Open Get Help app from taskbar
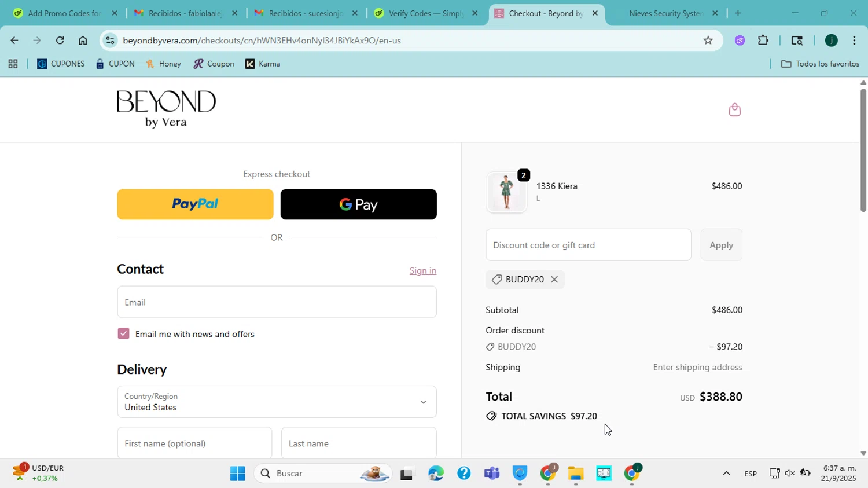The width and height of the screenshot is (868, 488). point(464,474)
